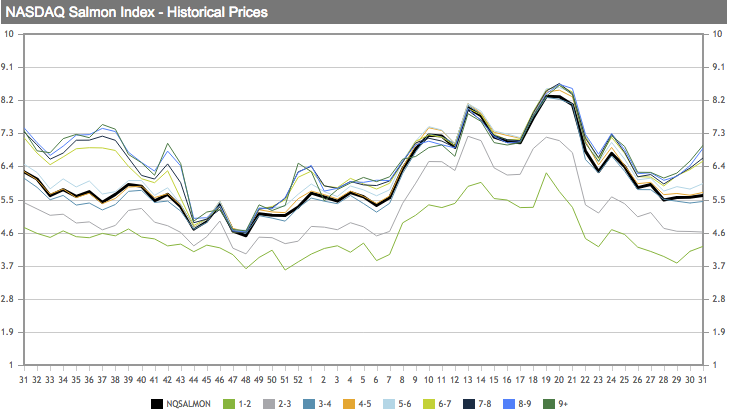Click week 24 on the x-axis
The image size is (730, 413).
click(x=611, y=380)
